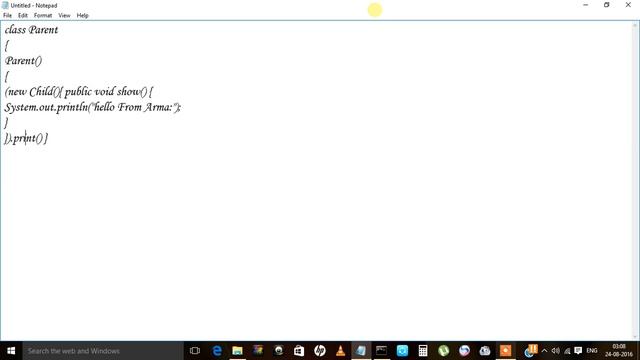Open the HP app on the taskbar
This screenshot has width=640, height=360.
[x=320, y=351]
